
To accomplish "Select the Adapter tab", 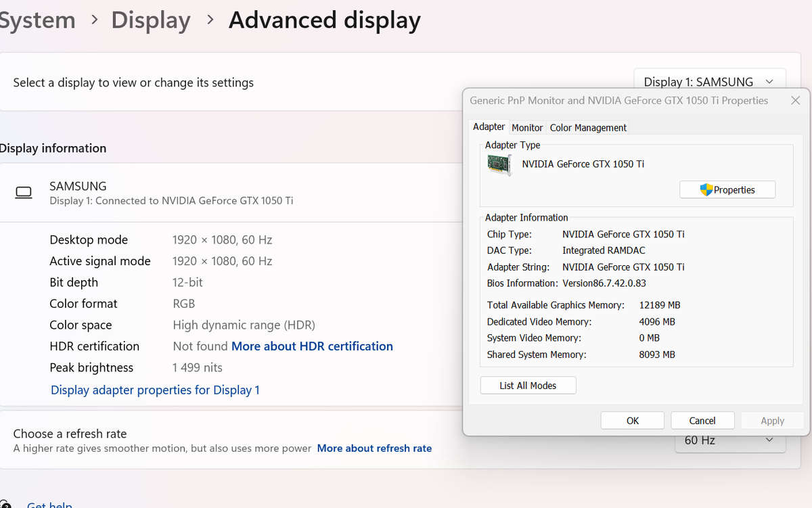I will 489,126.
